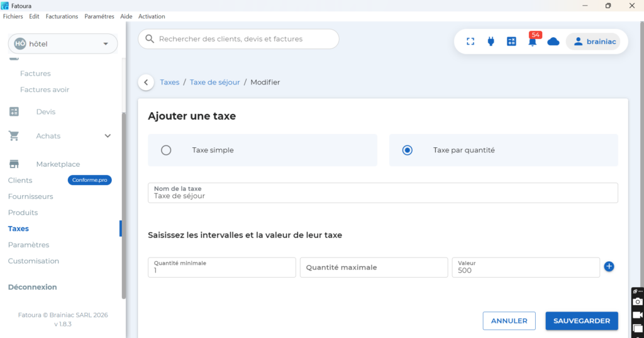Open the calculator icon in top bar

tap(511, 42)
